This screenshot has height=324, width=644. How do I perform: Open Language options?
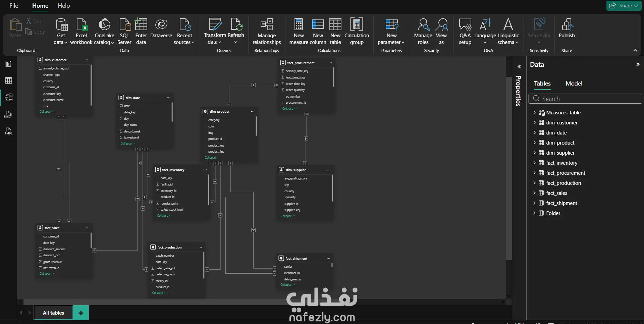point(485,31)
